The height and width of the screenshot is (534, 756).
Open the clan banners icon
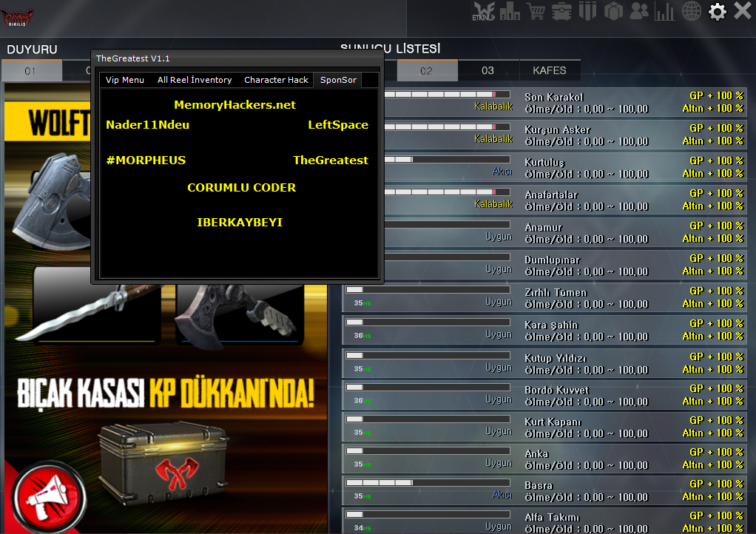(588, 11)
